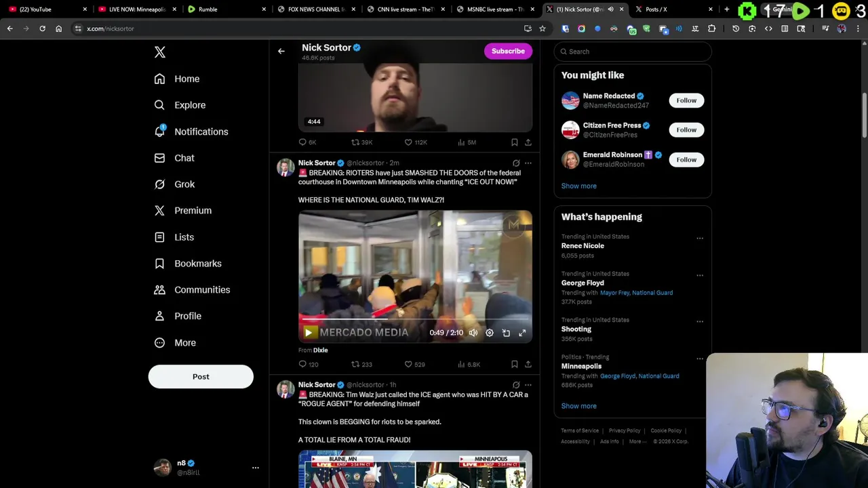Subscribe to Nick Sortor

click(x=508, y=52)
